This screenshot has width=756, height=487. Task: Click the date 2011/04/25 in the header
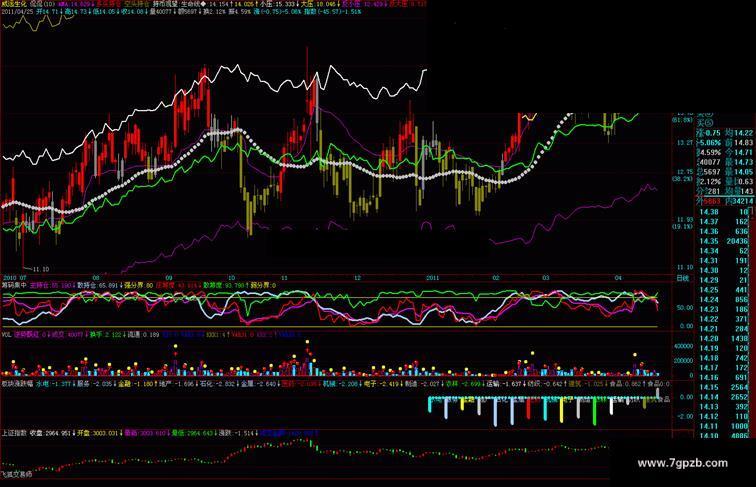point(17,11)
